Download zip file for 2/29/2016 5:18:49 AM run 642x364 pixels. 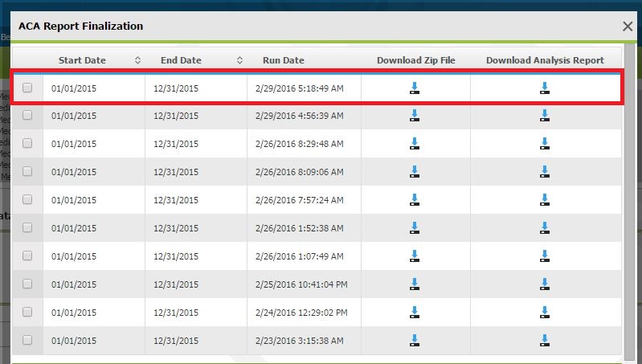pyautogui.click(x=415, y=88)
